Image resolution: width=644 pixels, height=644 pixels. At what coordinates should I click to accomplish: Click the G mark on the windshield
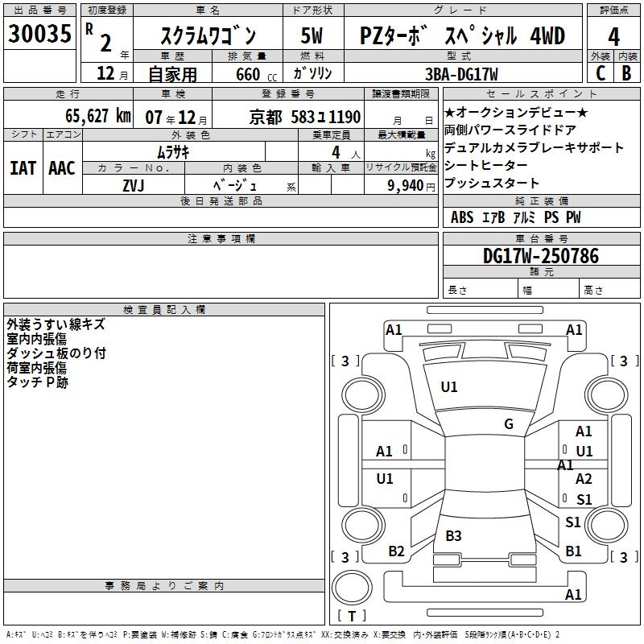pos(508,424)
